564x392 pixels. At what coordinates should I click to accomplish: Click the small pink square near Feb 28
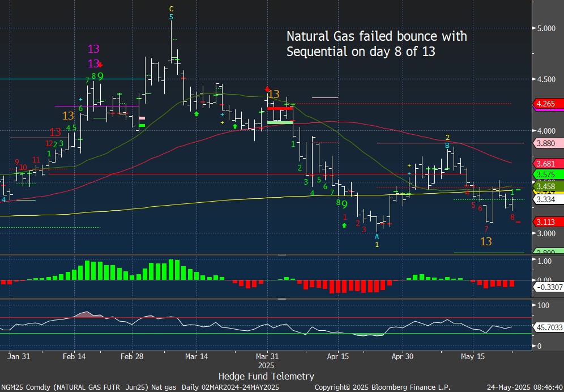(142, 118)
